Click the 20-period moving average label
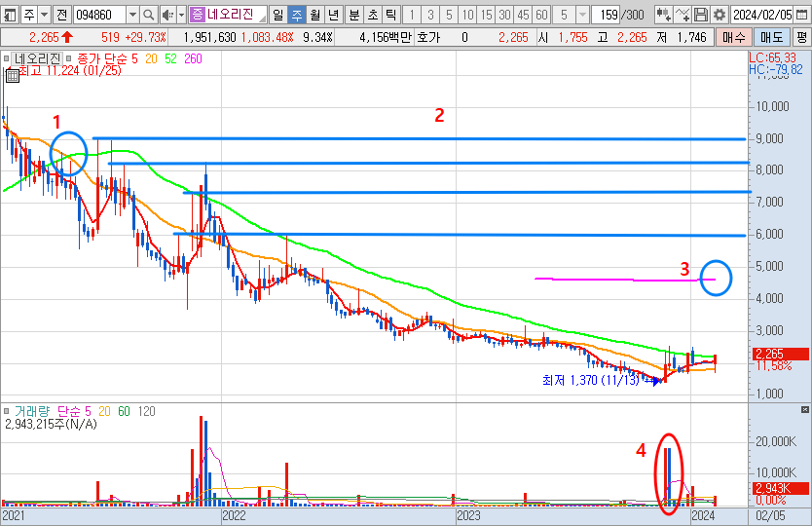The width and height of the screenshot is (812, 526). [x=151, y=58]
